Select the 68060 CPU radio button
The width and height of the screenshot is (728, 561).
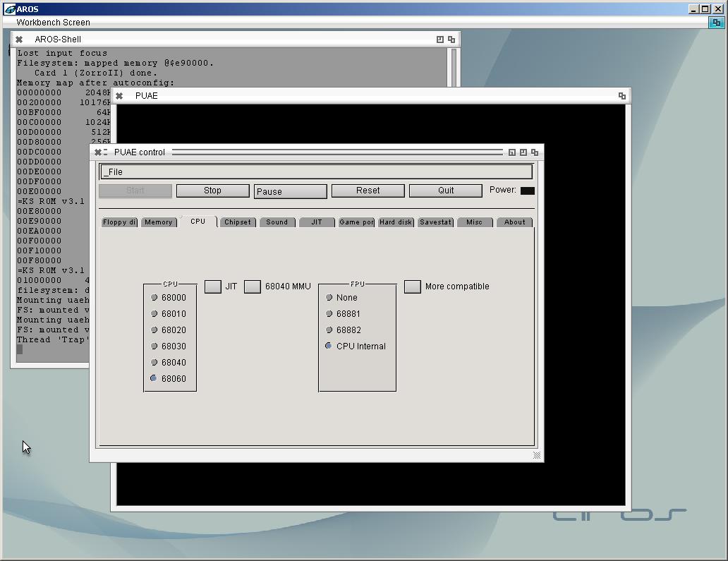pos(154,378)
